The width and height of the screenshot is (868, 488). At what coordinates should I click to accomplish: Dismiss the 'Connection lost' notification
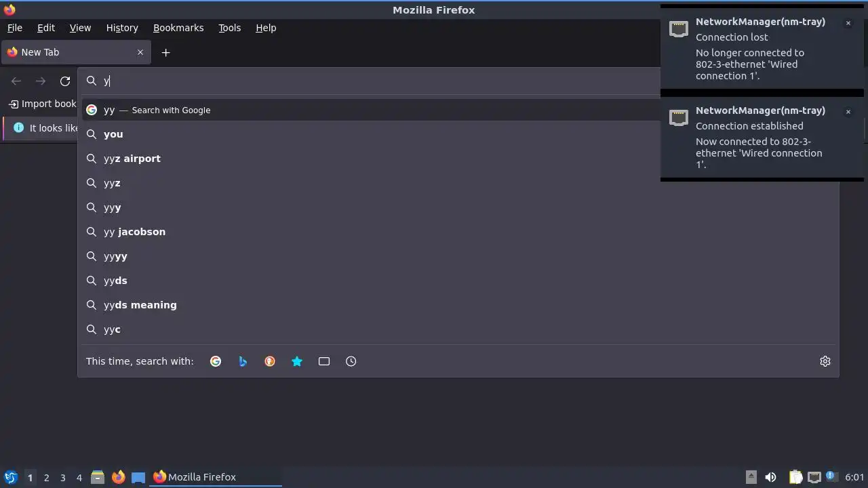tap(848, 23)
